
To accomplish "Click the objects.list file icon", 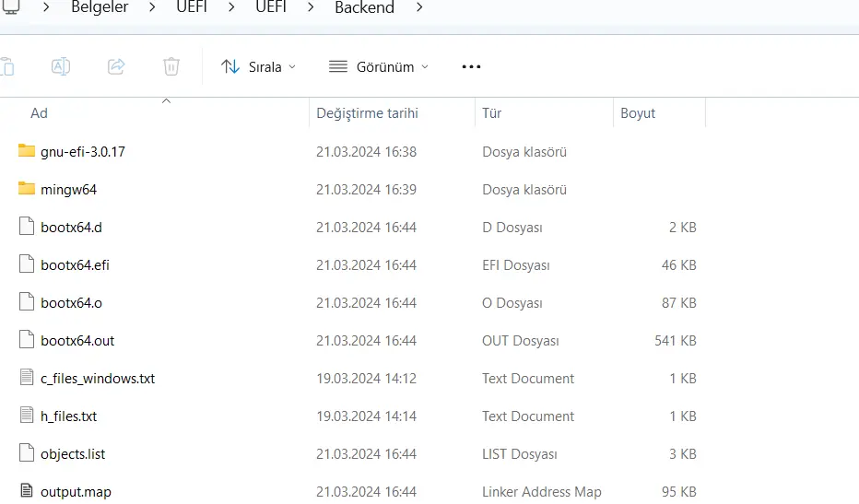I will [27, 452].
